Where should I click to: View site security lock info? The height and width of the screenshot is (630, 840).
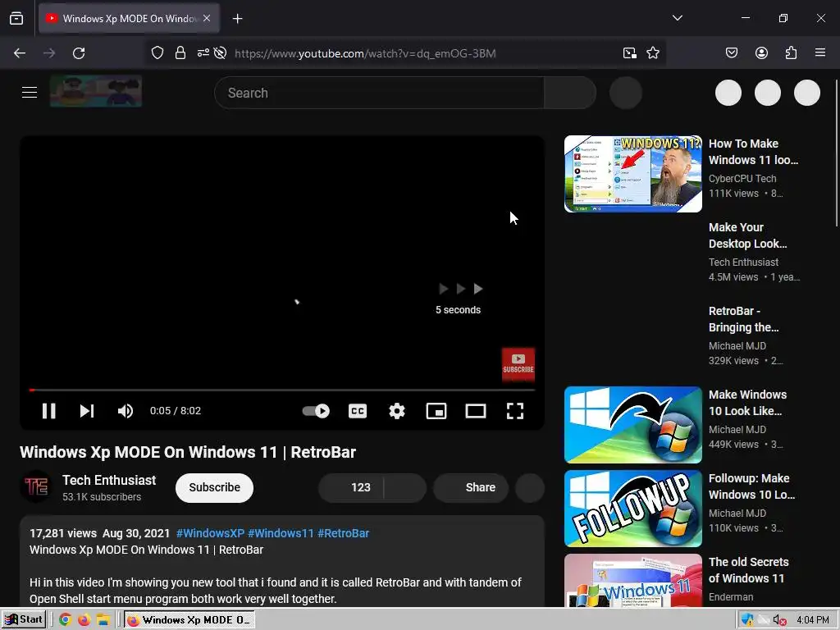coord(180,53)
